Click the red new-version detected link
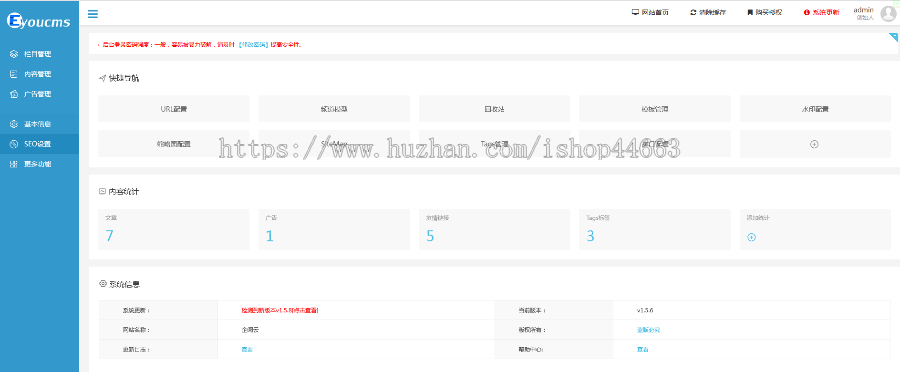The image size is (900, 372). (280, 310)
